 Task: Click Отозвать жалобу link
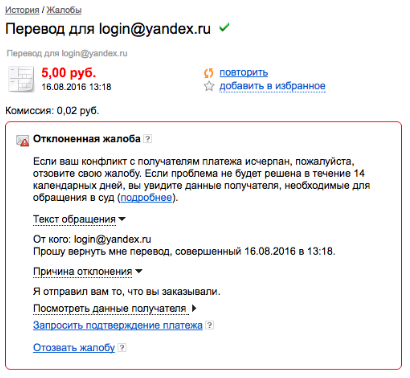74,348
